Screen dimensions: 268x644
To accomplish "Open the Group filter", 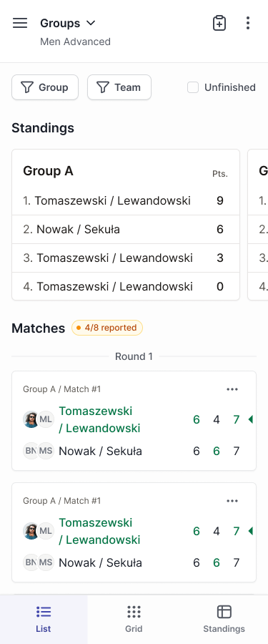I will (x=45, y=87).
